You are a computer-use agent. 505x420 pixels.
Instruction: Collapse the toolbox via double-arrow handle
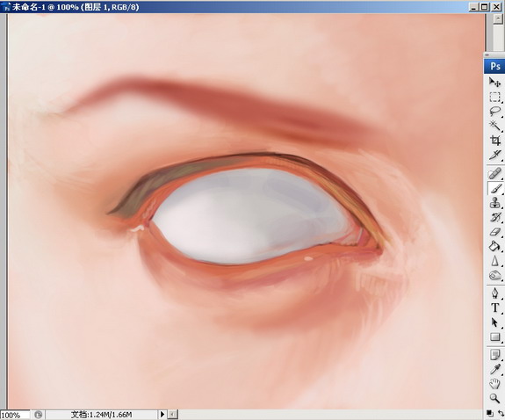point(487,55)
